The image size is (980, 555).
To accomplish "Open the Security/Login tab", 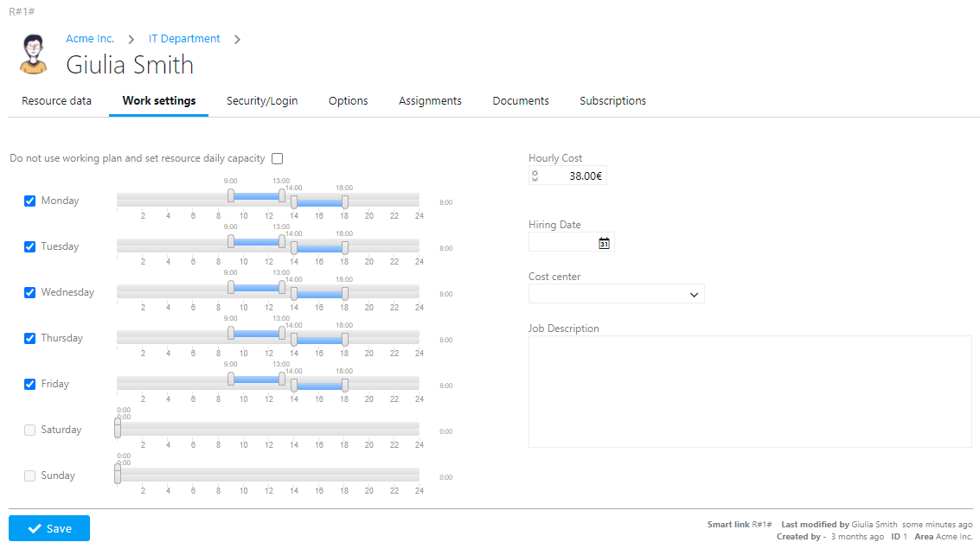I will tap(262, 101).
